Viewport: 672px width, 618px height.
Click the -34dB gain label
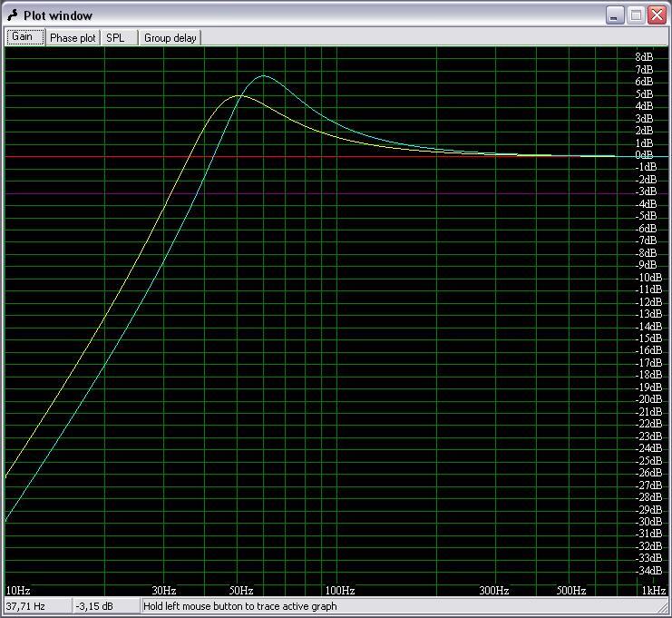pos(648,570)
